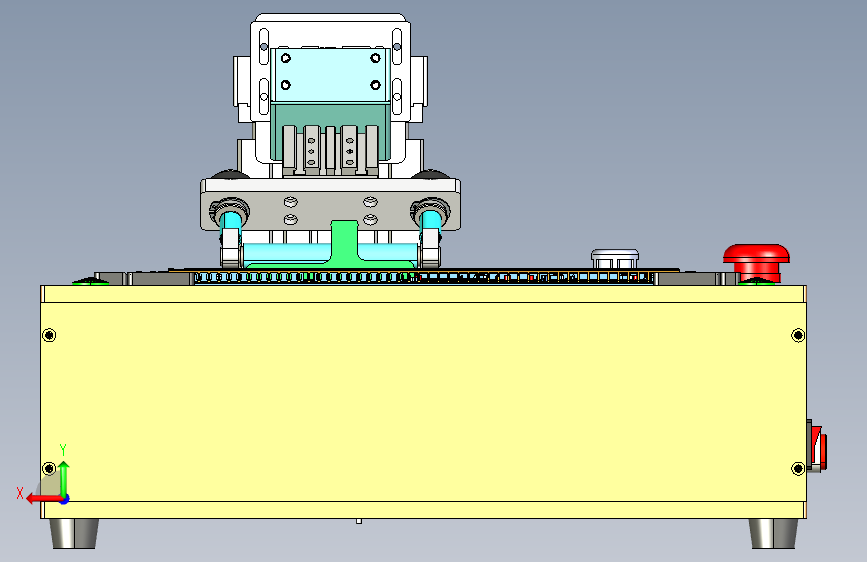Select the white cable gland on the top plate
Image resolution: width=867 pixels, height=562 pixels.
[615, 259]
